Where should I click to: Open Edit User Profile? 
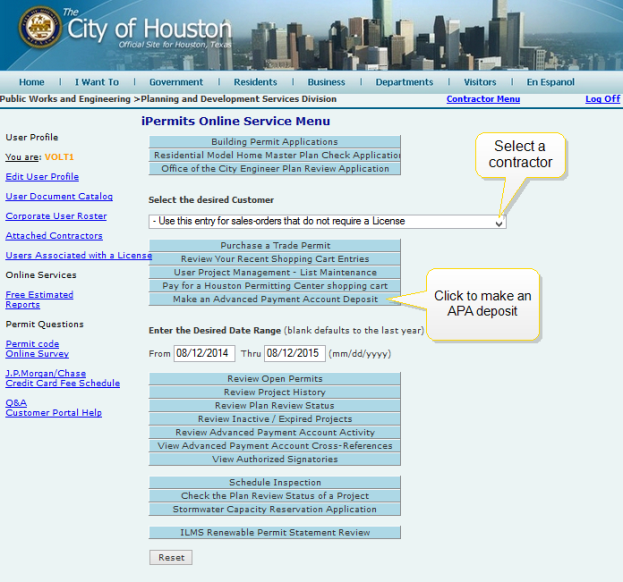42,177
